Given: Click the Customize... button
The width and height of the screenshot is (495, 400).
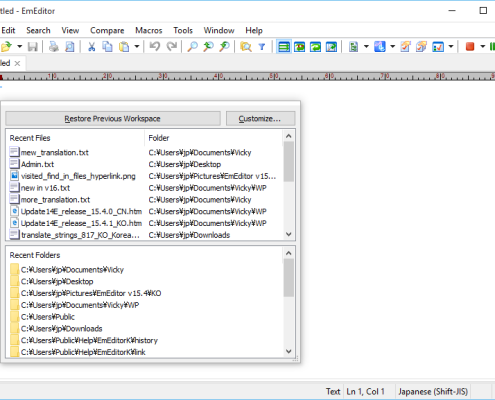Looking at the screenshot, I should tap(260, 119).
